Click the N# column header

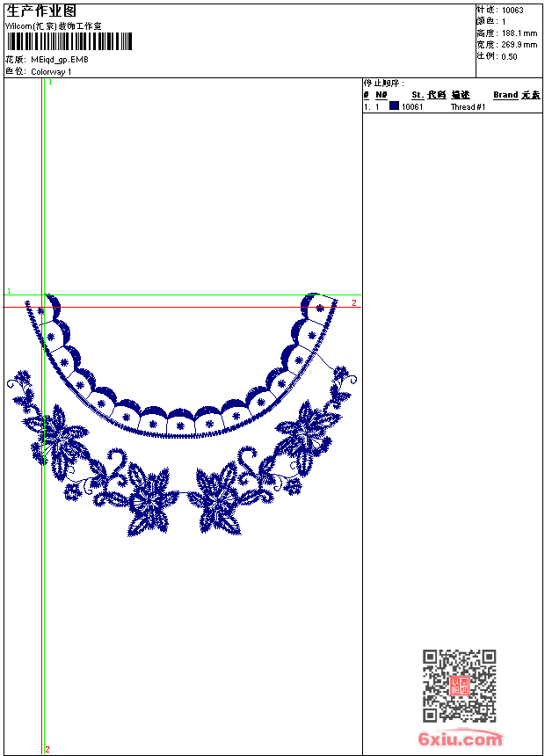coord(381,95)
